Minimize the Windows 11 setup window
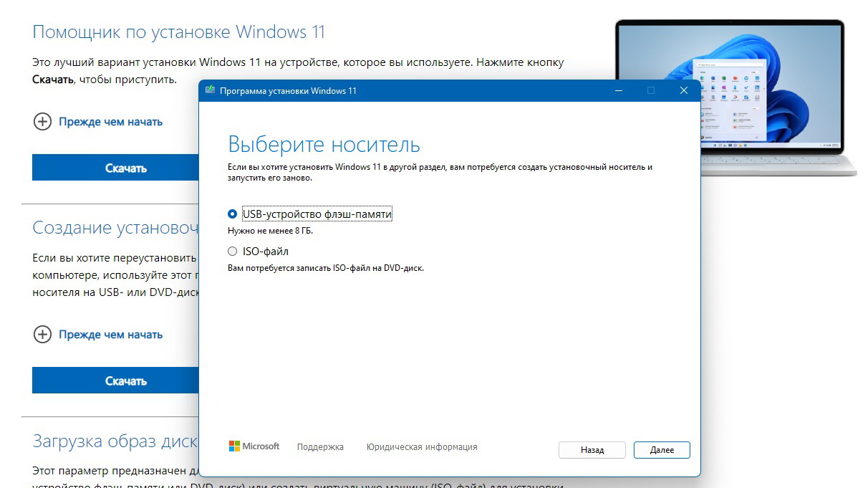 (x=618, y=90)
